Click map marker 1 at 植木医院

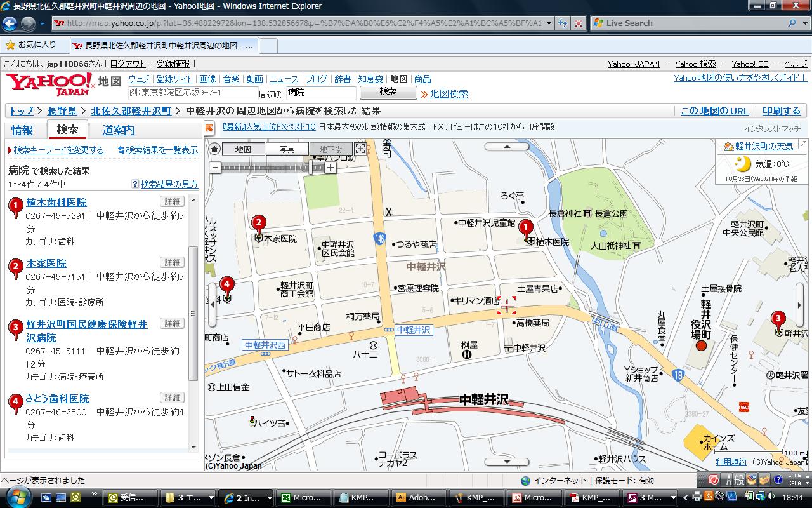coord(525,229)
